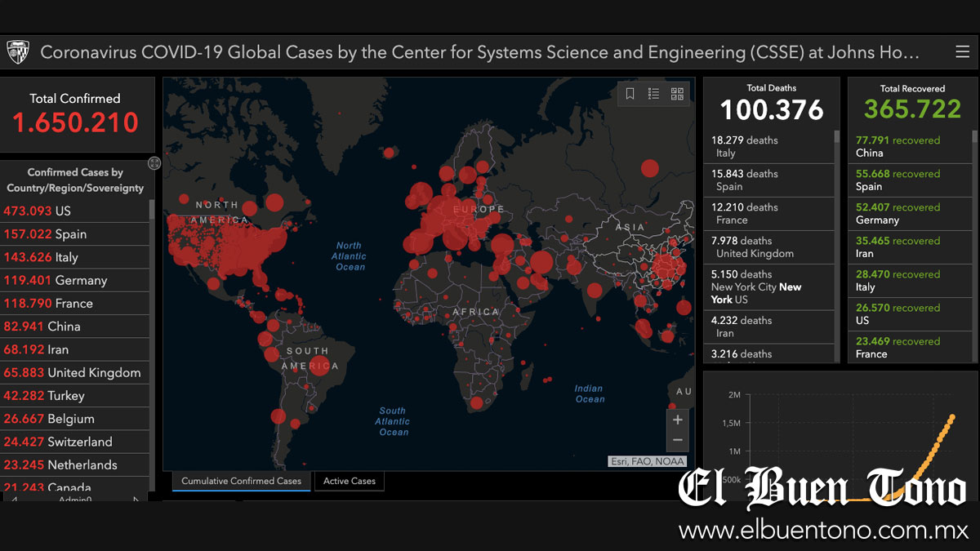Click the Indian Ocean map label
This screenshot has width=980, height=551.
click(x=590, y=393)
